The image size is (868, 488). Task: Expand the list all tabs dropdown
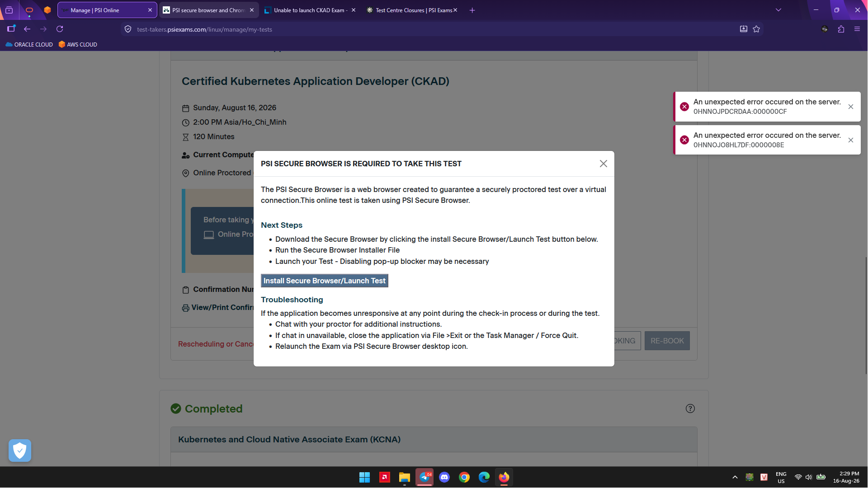[x=778, y=10]
